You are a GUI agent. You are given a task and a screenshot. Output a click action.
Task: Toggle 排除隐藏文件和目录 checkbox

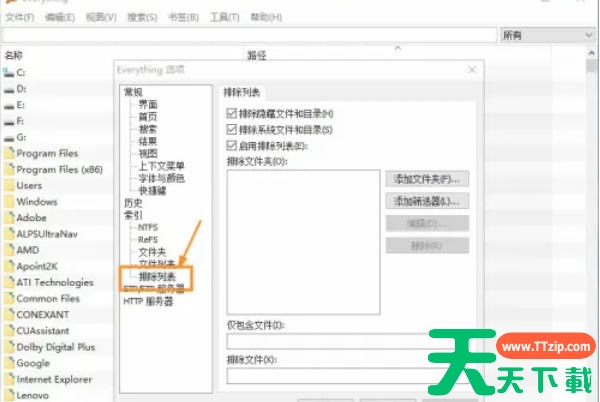tap(231, 113)
